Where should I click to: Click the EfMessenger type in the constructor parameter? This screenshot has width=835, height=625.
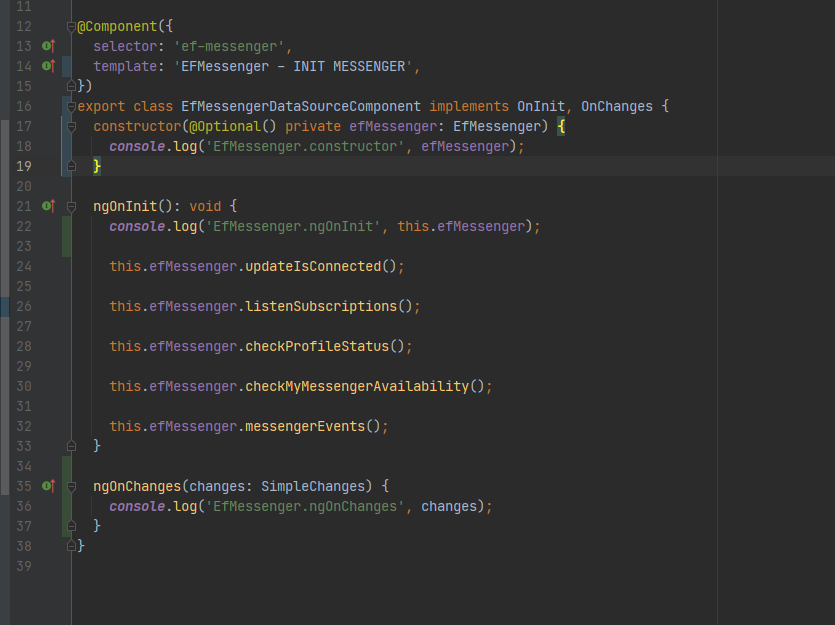(x=496, y=126)
